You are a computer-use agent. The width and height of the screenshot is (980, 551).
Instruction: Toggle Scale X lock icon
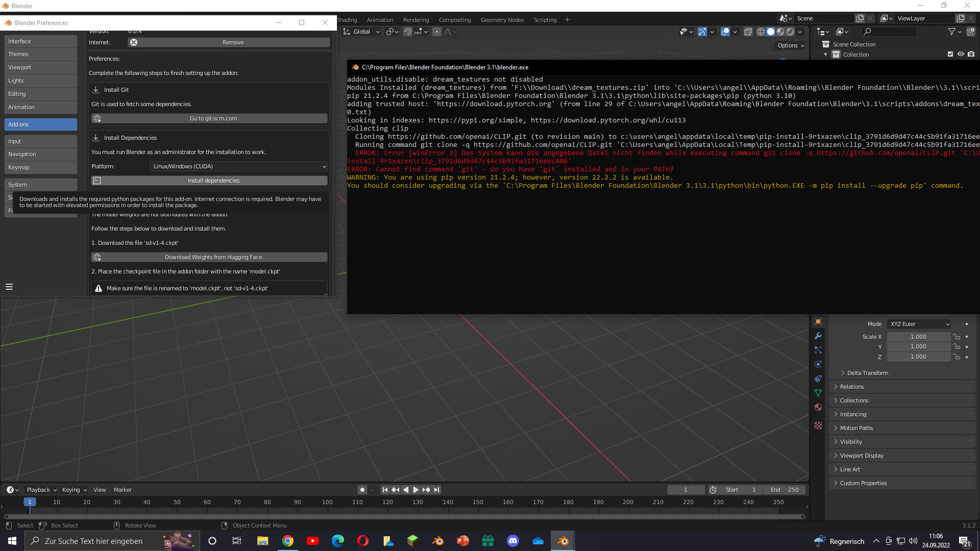click(x=957, y=337)
